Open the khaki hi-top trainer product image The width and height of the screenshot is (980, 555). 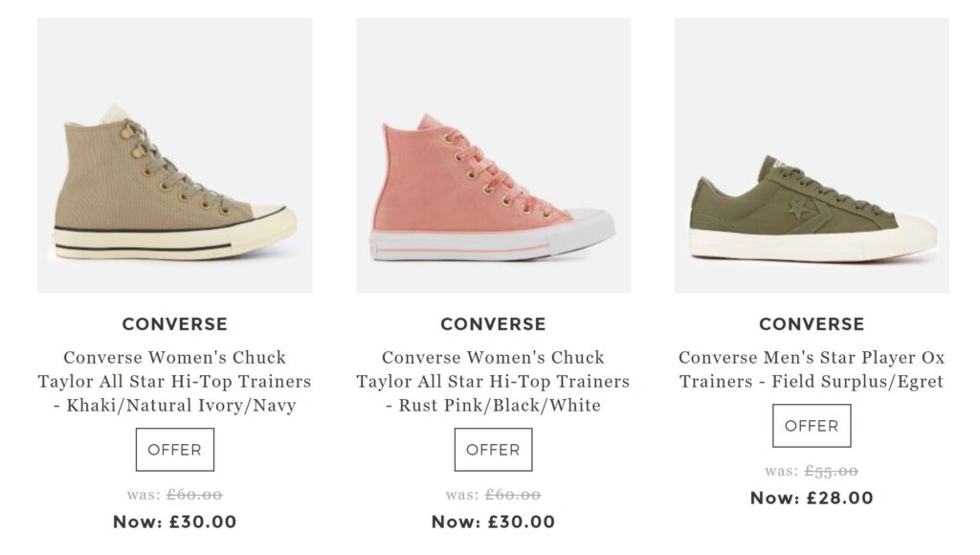(174, 155)
